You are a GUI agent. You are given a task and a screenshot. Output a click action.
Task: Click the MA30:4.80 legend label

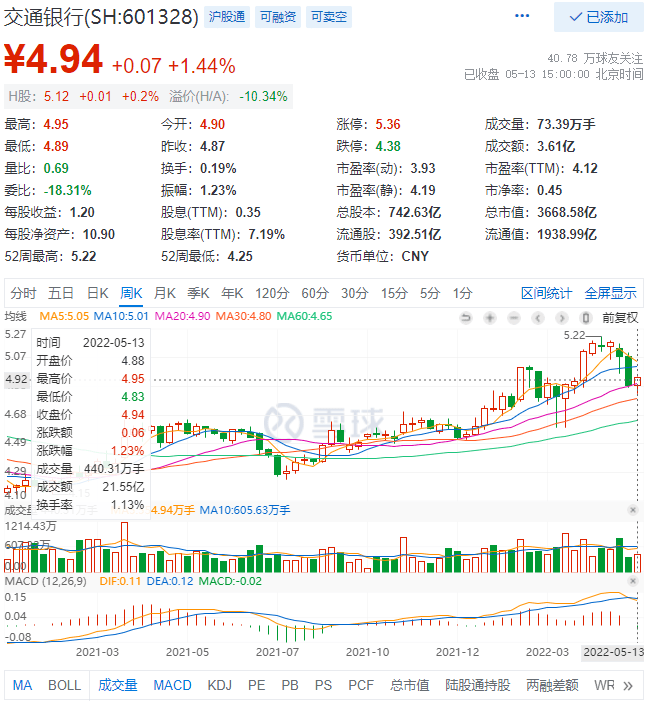coord(243,316)
